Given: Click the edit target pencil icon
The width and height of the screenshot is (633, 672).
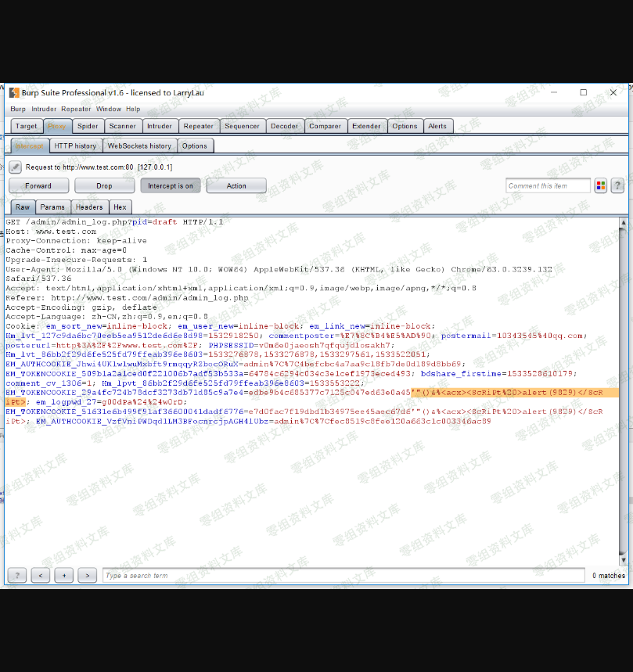Looking at the screenshot, I should point(15,167).
